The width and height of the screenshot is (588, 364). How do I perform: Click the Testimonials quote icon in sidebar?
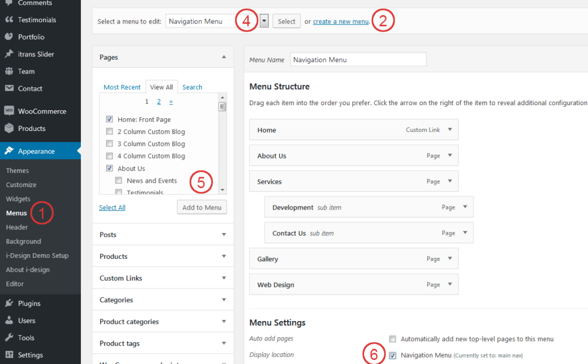9,20
